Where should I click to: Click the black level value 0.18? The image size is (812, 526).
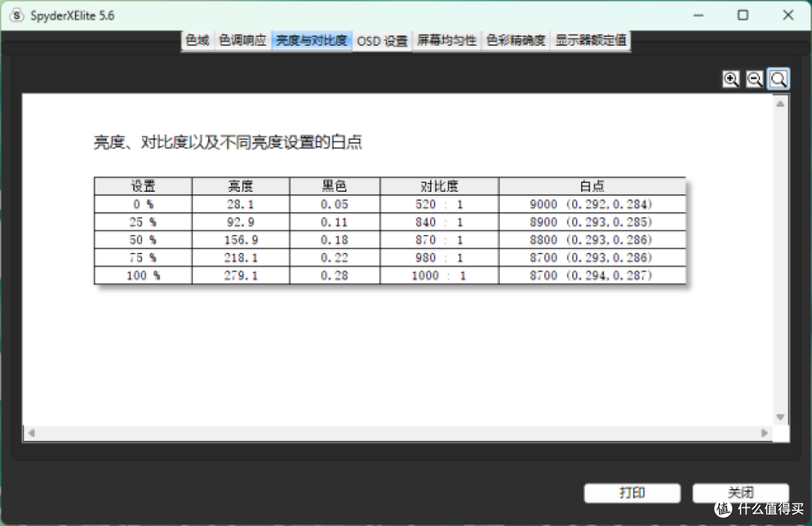[334, 240]
